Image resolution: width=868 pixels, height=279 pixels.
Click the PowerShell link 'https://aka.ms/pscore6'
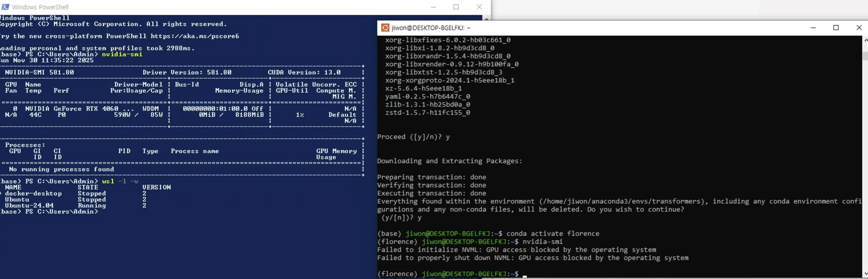195,36
